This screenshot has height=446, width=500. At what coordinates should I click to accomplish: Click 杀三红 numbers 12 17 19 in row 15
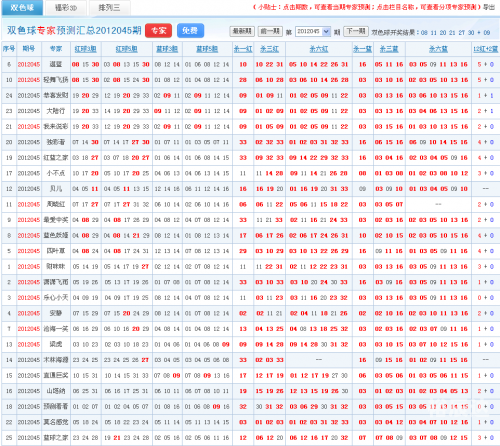coord(269,376)
